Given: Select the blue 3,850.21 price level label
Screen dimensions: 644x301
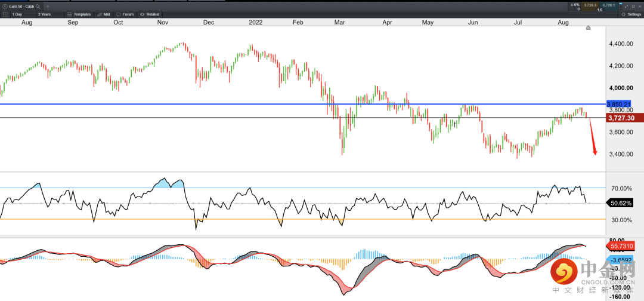Looking at the screenshot, I should [618, 104].
